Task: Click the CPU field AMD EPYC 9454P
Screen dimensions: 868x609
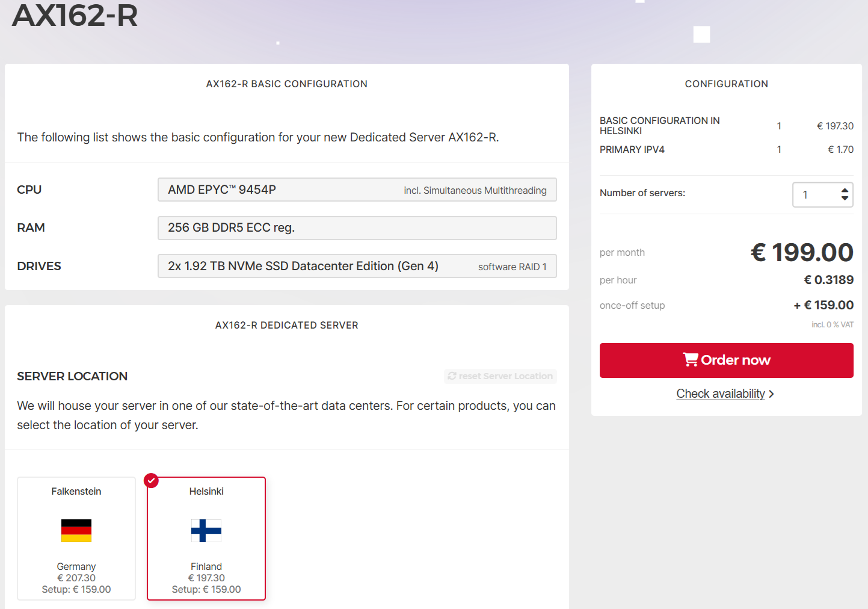Action: (357, 190)
